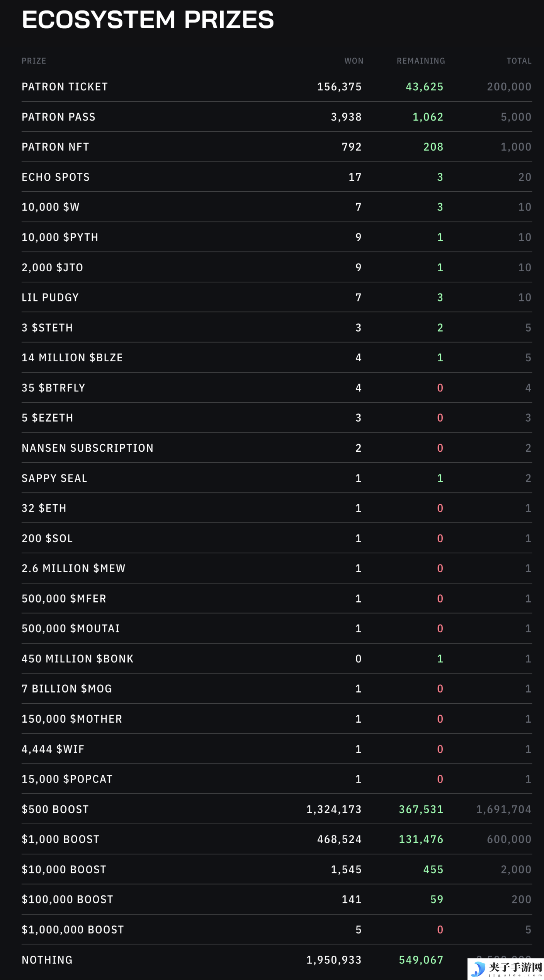Viewport: 544px width, 980px height.
Task: Click remaining count 367,531 for $500 BOOST
Action: (x=421, y=809)
